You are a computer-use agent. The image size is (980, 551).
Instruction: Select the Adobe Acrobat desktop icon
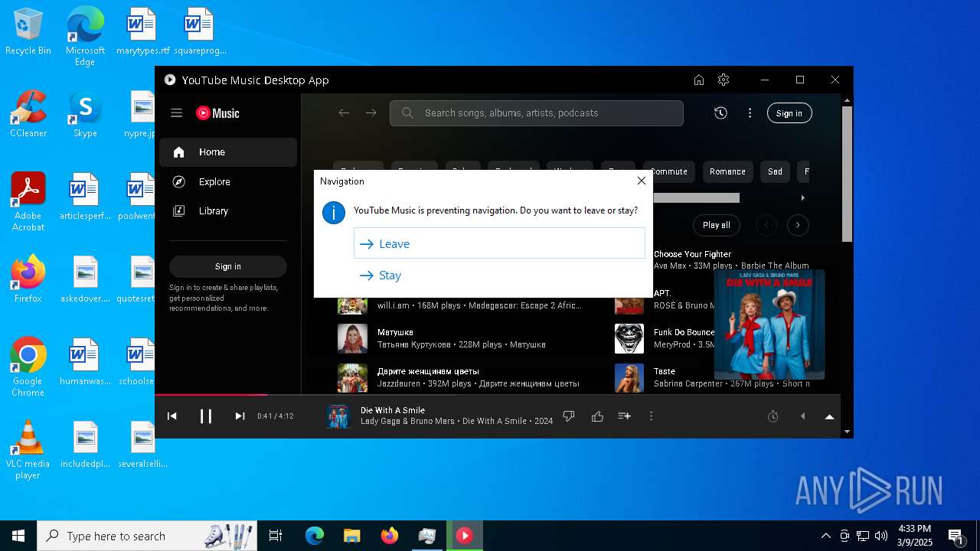pyautogui.click(x=28, y=201)
